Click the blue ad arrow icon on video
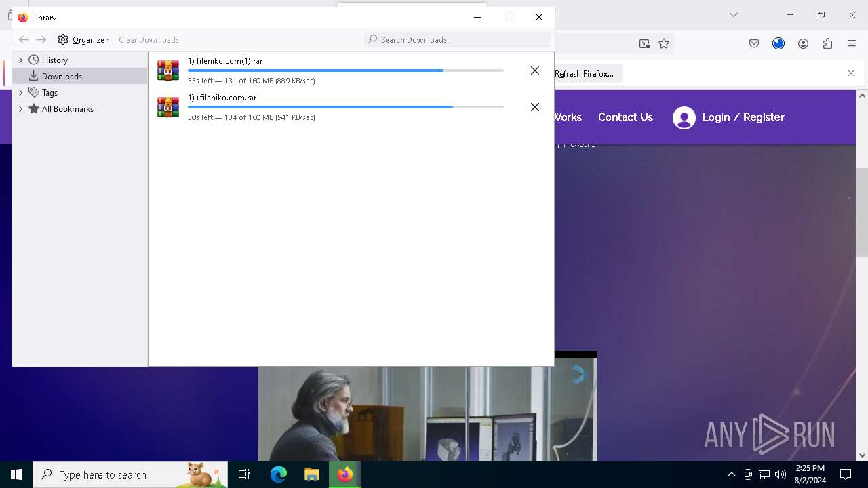Viewport: 868px width, 488px height. (578, 374)
